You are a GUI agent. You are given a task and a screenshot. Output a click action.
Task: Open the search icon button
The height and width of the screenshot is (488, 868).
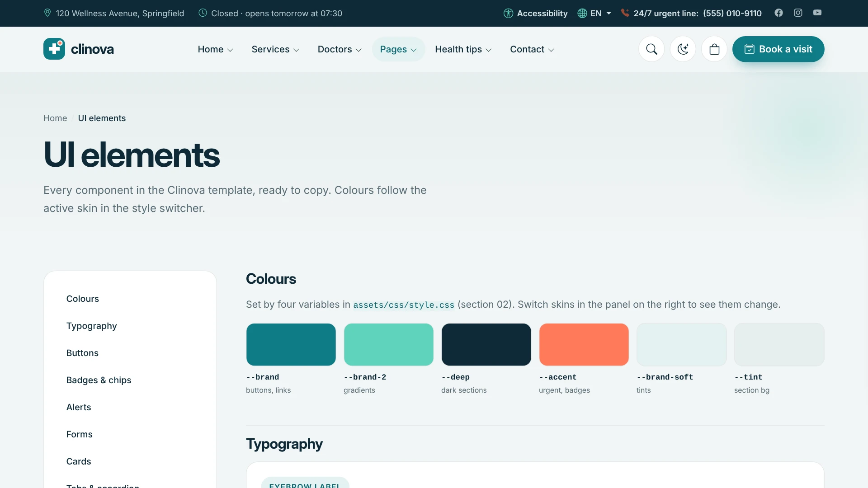coord(651,49)
